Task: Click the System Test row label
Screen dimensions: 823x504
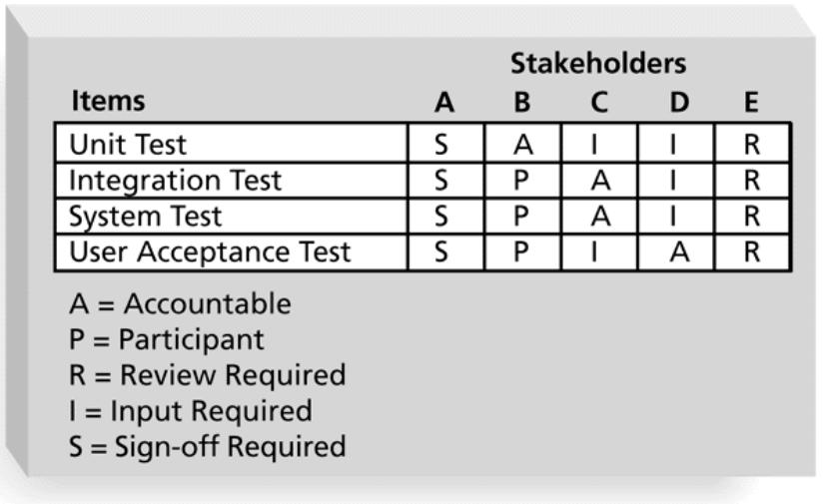Action: pos(146,217)
